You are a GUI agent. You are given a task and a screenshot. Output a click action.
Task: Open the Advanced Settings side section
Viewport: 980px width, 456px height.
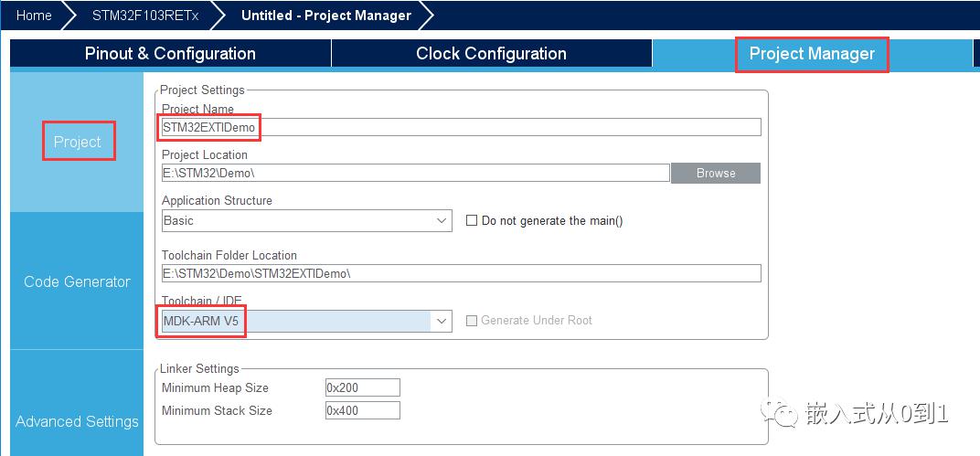coord(78,421)
